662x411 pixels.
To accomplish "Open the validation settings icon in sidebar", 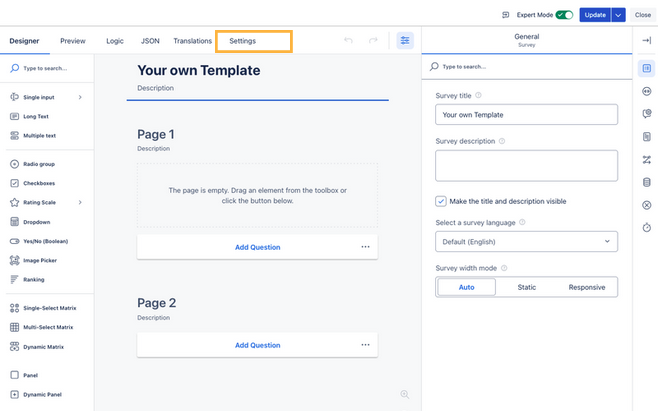I will click(x=646, y=205).
